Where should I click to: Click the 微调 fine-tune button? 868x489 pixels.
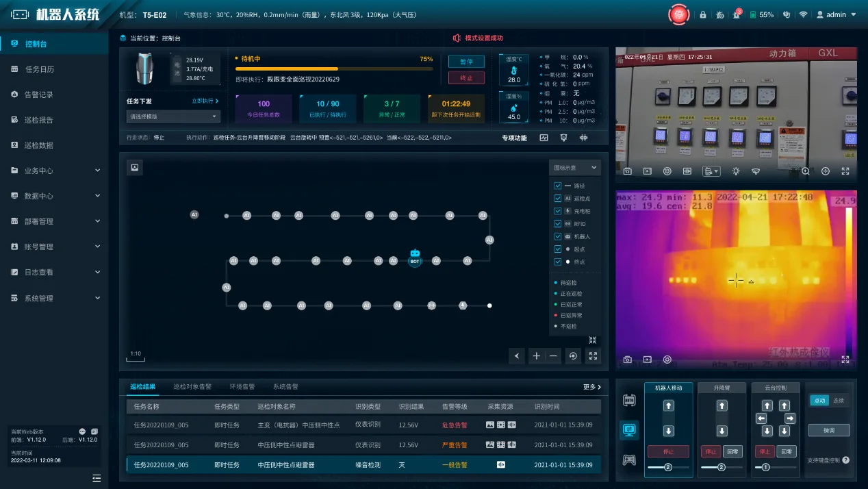[829, 430]
